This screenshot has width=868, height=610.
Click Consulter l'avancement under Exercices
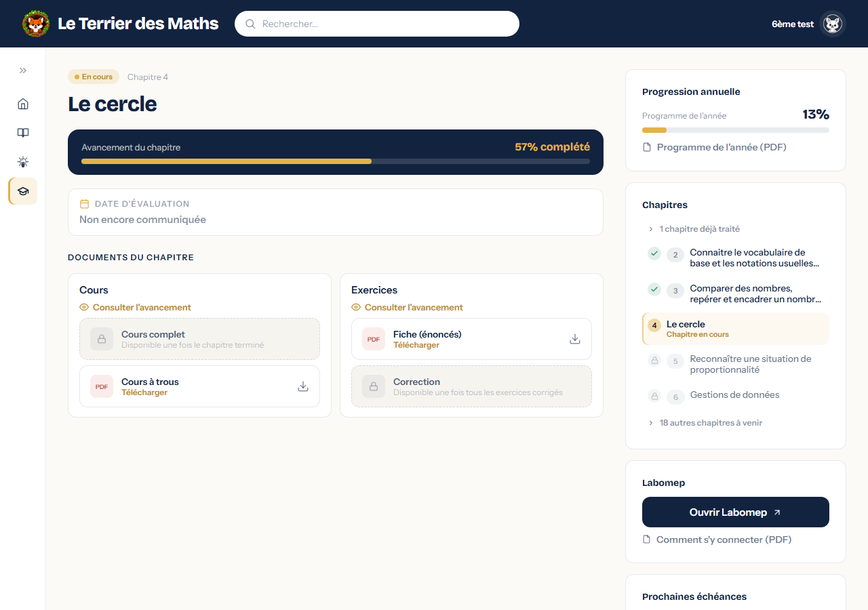[414, 307]
